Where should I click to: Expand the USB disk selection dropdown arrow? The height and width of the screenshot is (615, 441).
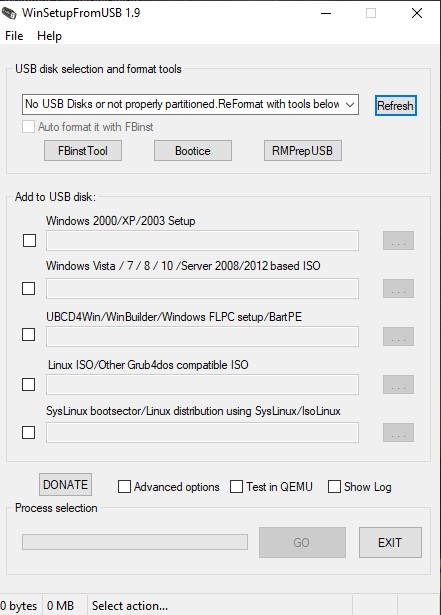350,104
